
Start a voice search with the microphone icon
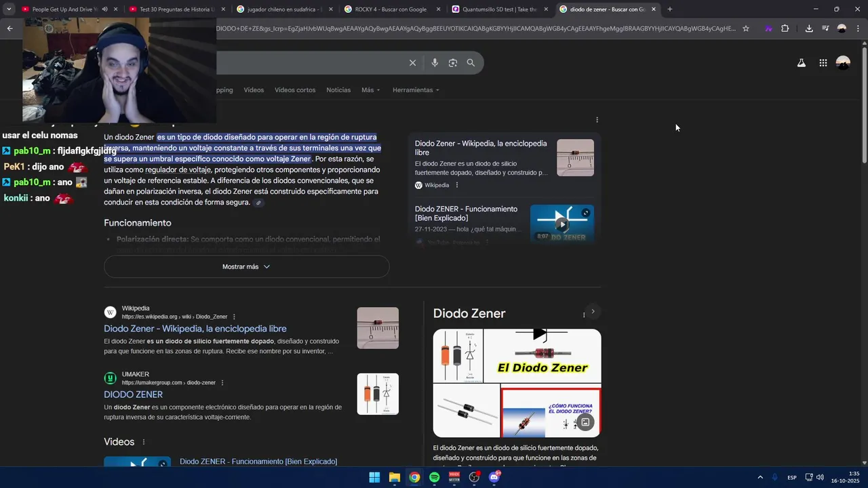(x=435, y=63)
